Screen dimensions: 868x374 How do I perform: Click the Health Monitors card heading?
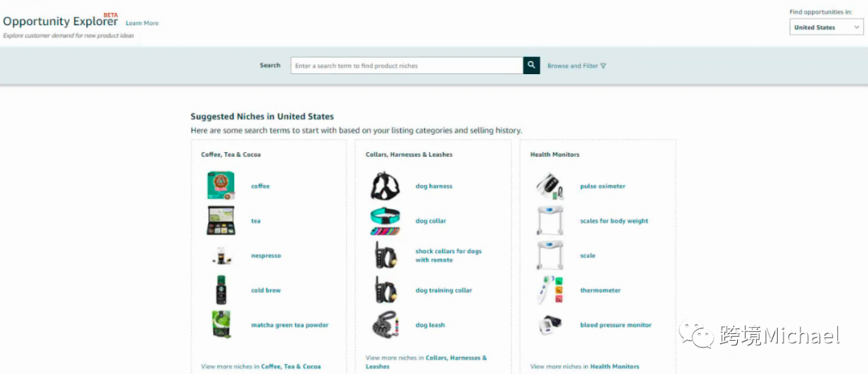[x=555, y=154]
